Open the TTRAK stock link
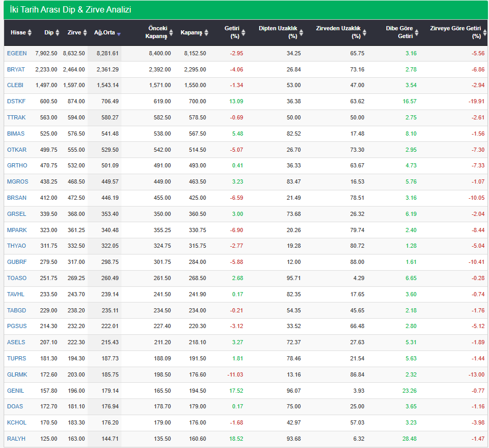489x448 pixels. pyautogui.click(x=16, y=118)
